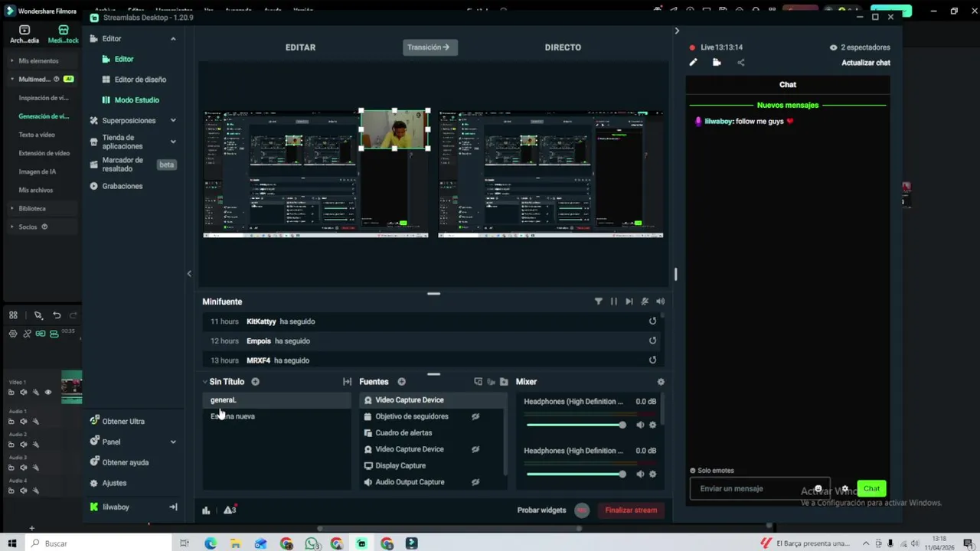
Task: Replay the Empois follow alert
Action: (652, 341)
